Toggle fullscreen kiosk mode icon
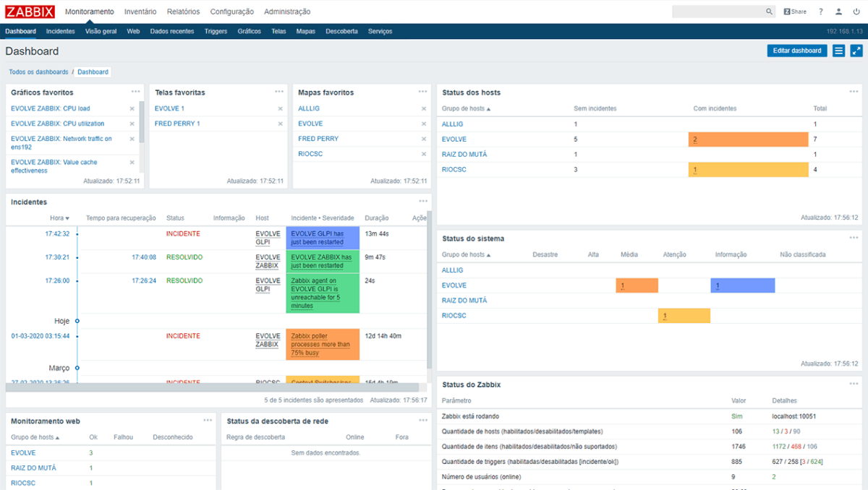This screenshot has width=868, height=490. (x=856, y=51)
